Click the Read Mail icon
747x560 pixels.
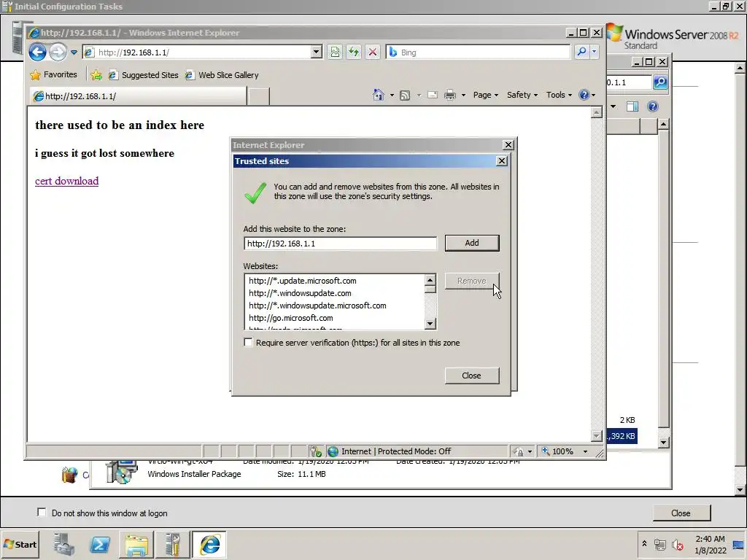click(433, 95)
